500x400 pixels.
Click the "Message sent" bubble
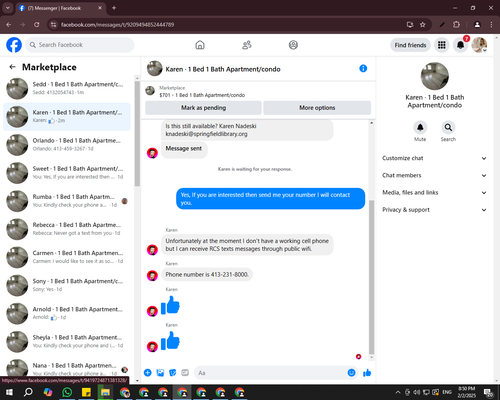pos(184,149)
